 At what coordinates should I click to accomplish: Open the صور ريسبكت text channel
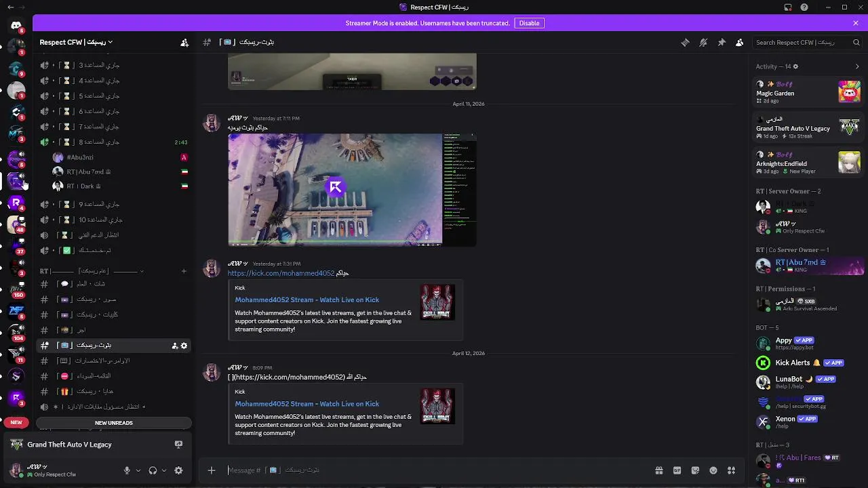pos(113,300)
